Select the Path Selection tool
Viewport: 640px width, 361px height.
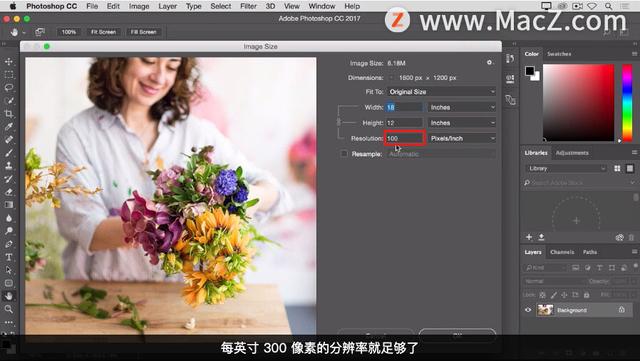pyautogui.click(x=9, y=270)
